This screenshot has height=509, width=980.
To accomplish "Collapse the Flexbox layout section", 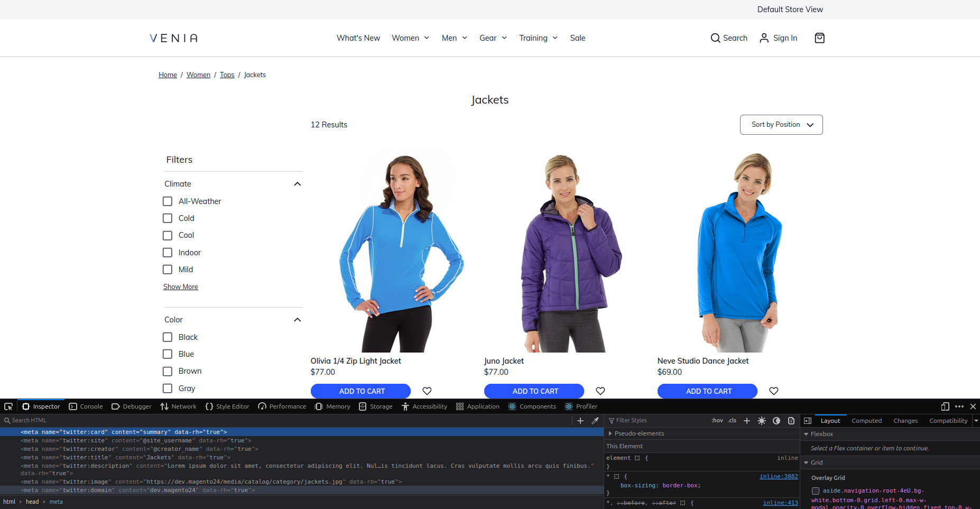I will [x=806, y=434].
